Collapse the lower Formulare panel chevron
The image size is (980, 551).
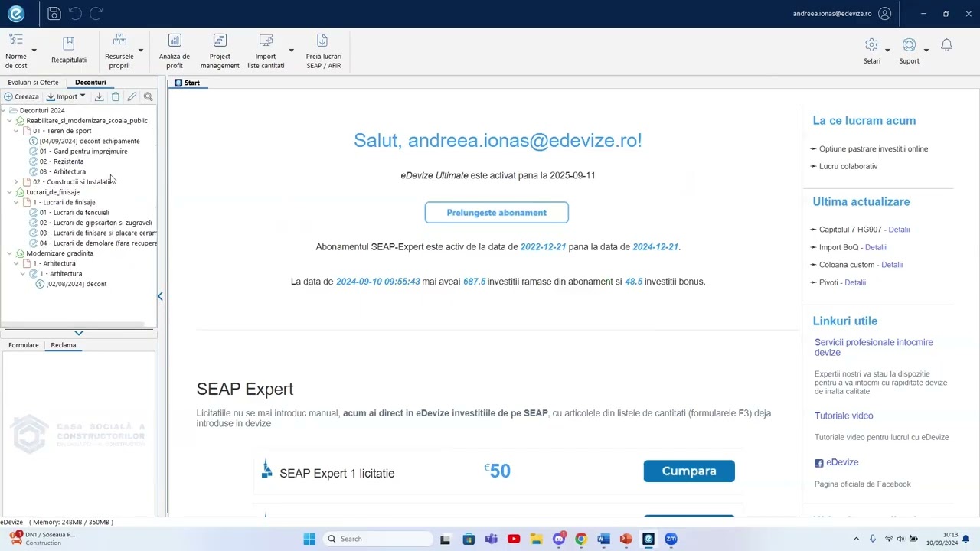[x=78, y=333]
